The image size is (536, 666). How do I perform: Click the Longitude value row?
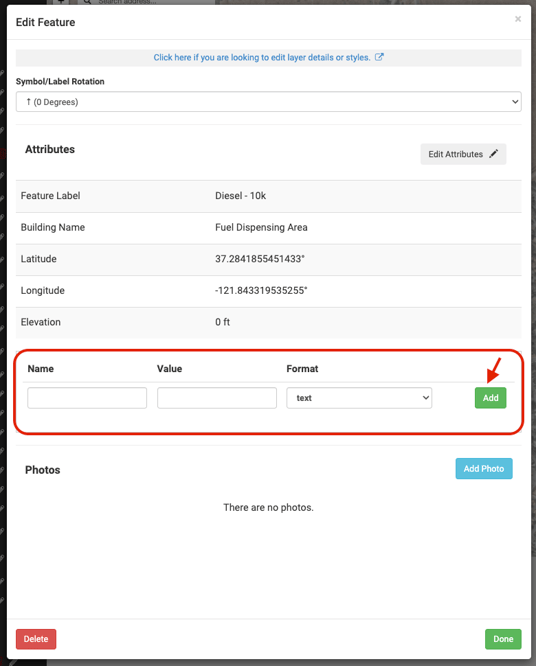268,291
